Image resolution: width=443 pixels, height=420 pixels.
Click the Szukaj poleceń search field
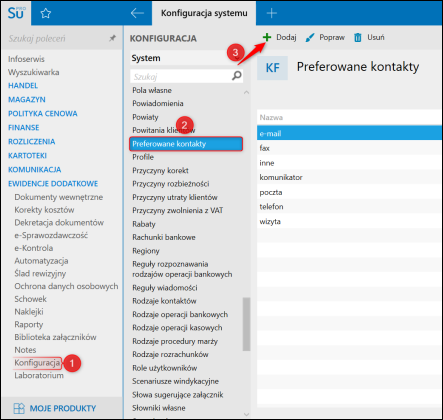(57, 39)
